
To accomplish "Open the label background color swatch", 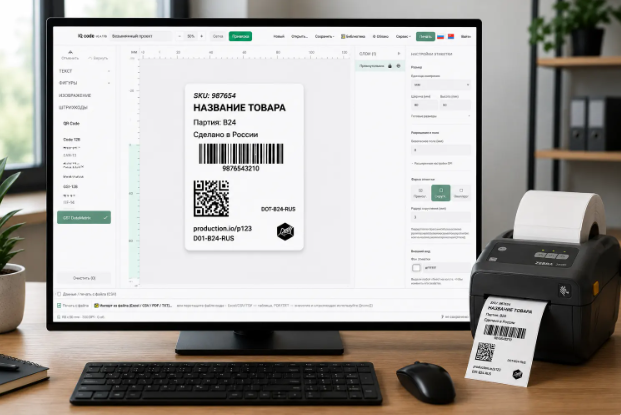I will coord(416,268).
